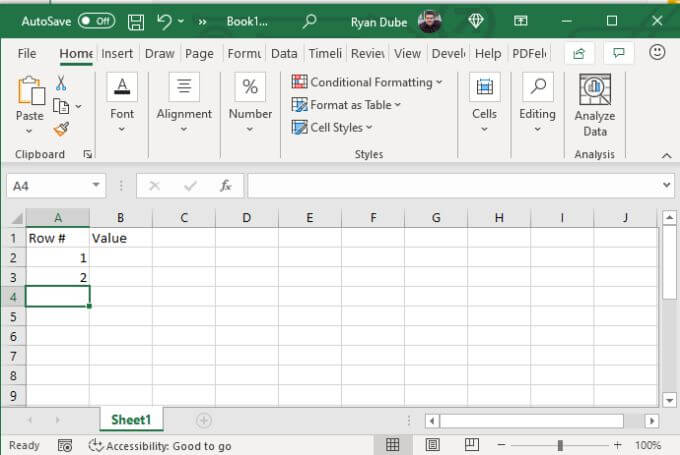Image resolution: width=680 pixels, height=455 pixels.
Task: Click the Save floppy disk icon
Action: [x=136, y=21]
